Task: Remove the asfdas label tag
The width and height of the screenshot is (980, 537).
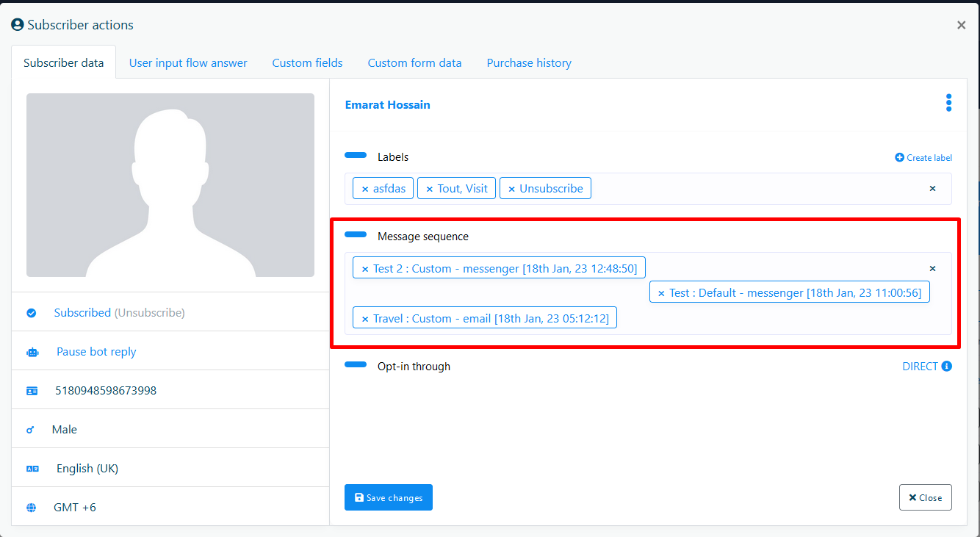Action: 365,189
